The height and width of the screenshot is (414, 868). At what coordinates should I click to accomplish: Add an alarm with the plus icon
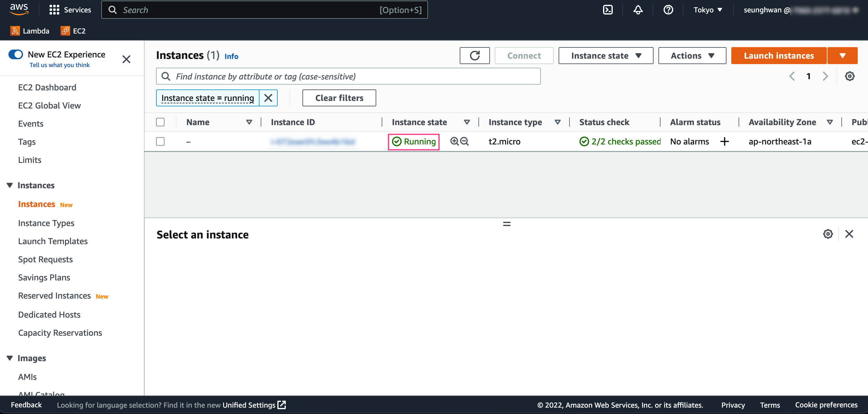click(724, 141)
